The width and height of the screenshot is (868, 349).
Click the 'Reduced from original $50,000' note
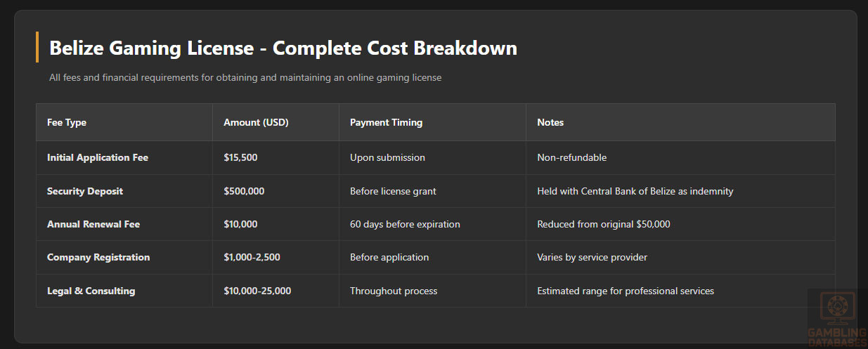click(x=603, y=224)
